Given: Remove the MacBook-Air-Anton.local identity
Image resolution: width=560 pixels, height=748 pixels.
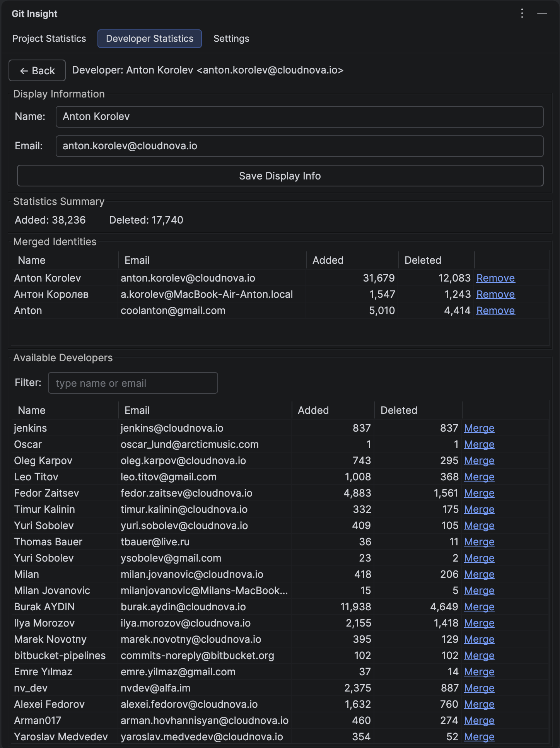Looking at the screenshot, I should point(495,294).
